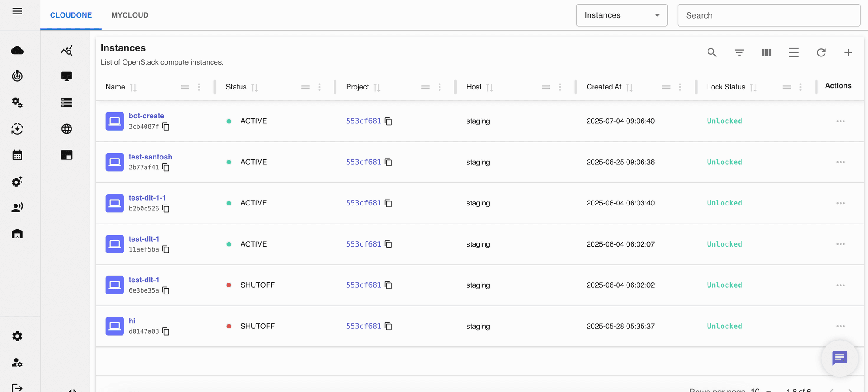The image size is (868, 392).
Task: Open the analytics chart icon in second sidebar
Action: pyautogui.click(x=66, y=51)
